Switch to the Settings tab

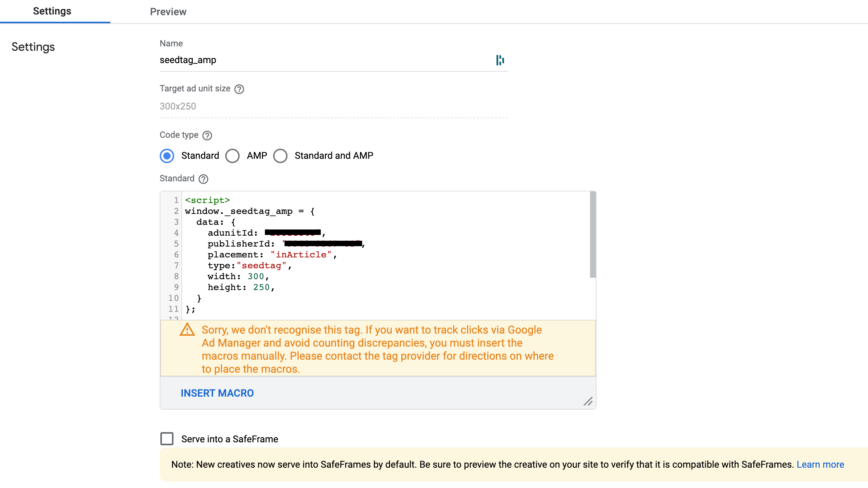click(x=52, y=11)
